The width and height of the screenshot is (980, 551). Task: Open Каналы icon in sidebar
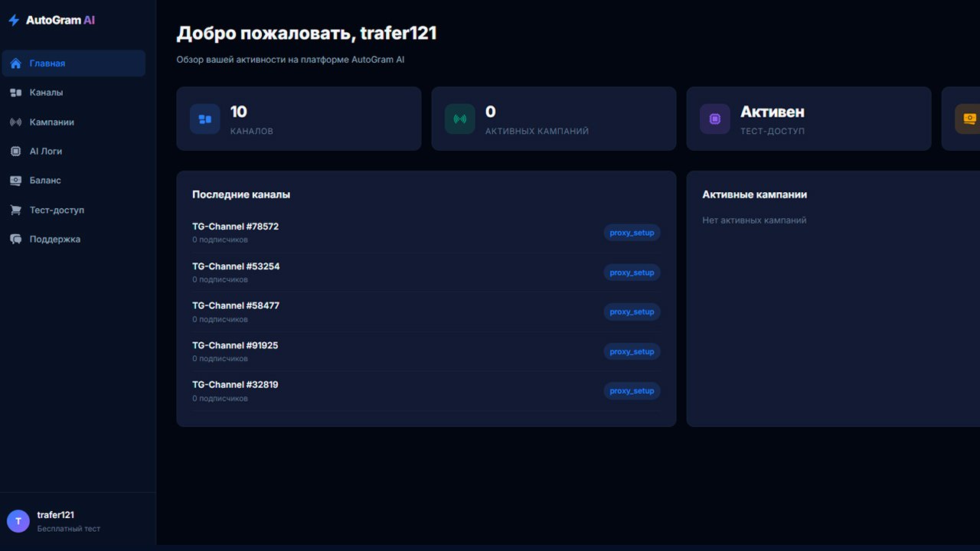coord(15,93)
